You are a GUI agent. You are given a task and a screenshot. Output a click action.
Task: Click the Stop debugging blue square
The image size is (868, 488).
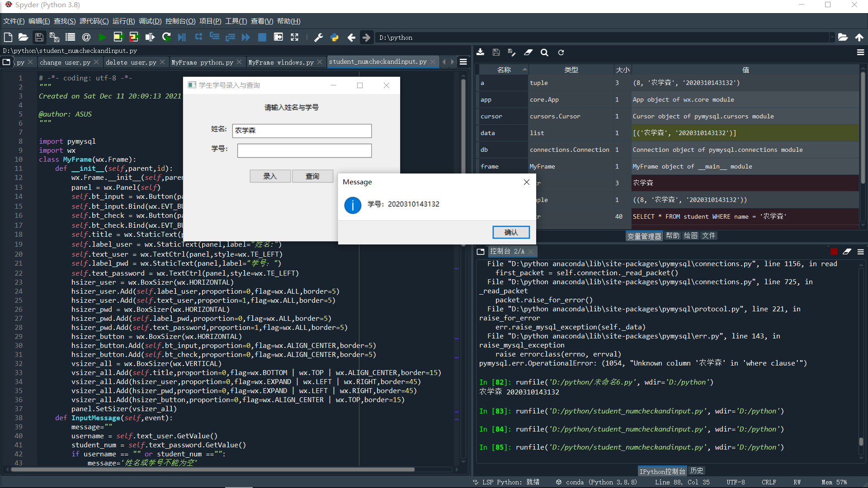pyautogui.click(x=262, y=38)
